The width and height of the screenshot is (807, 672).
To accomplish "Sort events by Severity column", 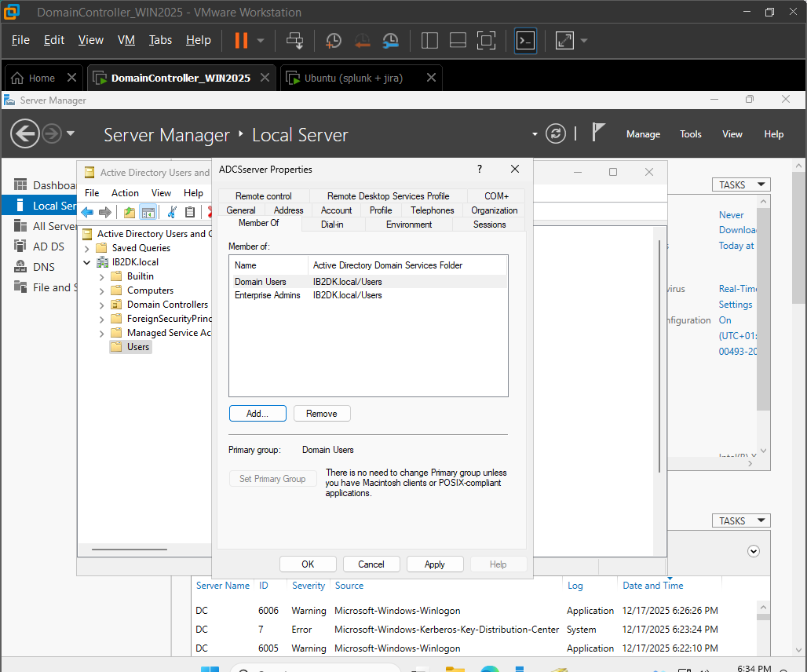I will click(309, 586).
